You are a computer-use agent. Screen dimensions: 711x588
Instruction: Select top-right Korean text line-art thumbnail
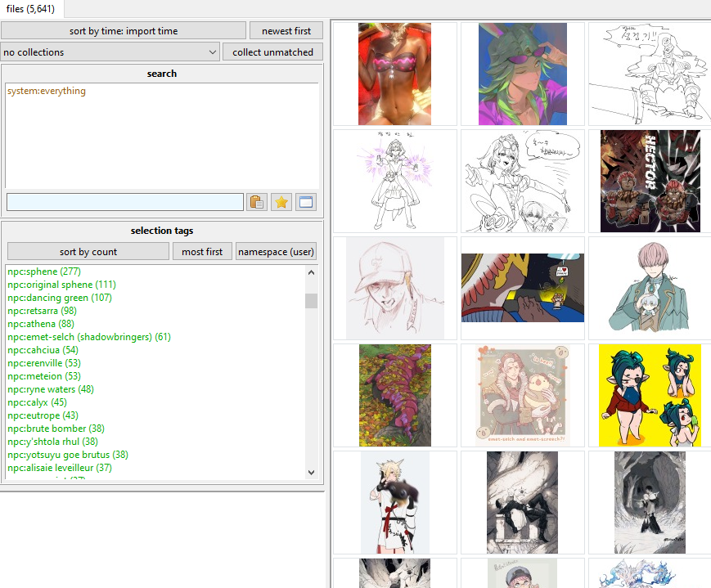[x=650, y=74]
